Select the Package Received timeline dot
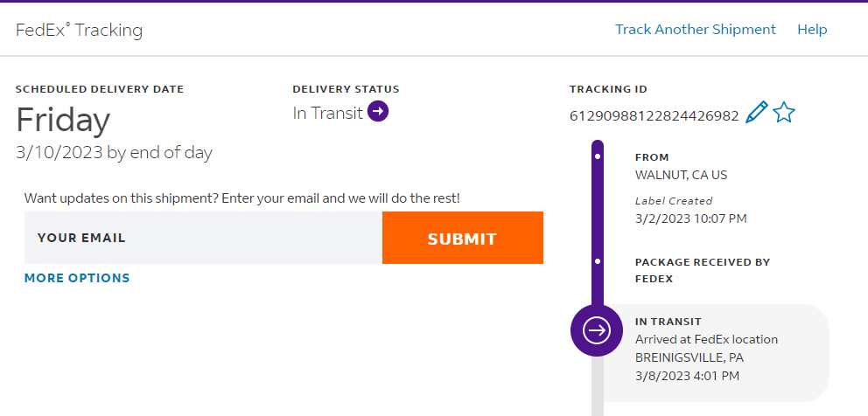This screenshot has width=868, height=416. pos(598,261)
